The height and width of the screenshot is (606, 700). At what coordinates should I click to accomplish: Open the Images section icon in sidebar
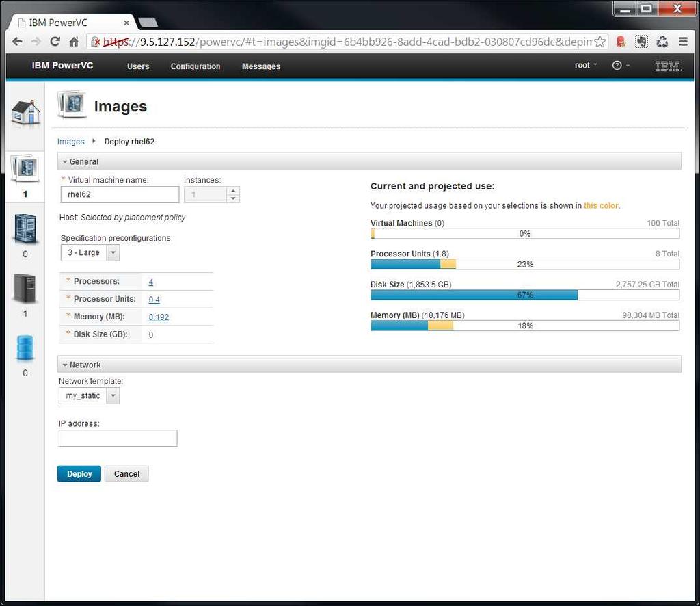tap(25, 168)
